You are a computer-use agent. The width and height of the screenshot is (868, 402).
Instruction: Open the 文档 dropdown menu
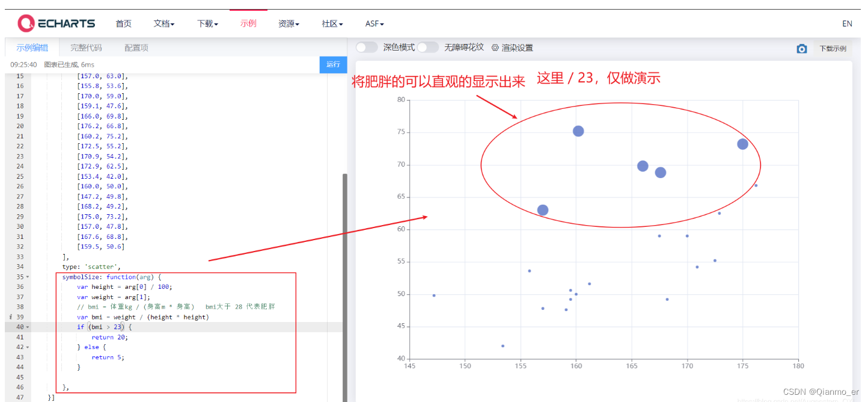coord(164,23)
